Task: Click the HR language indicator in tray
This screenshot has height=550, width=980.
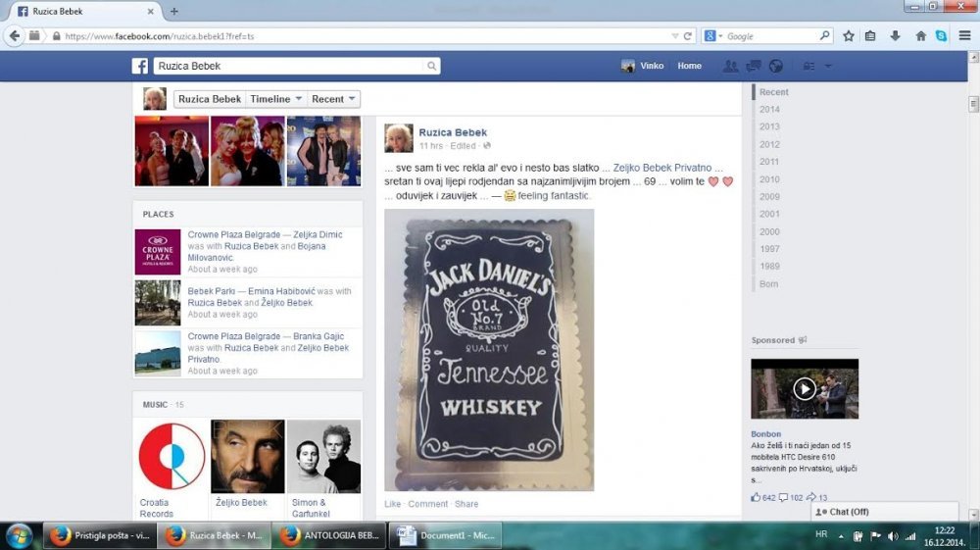Action: click(821, 534)
